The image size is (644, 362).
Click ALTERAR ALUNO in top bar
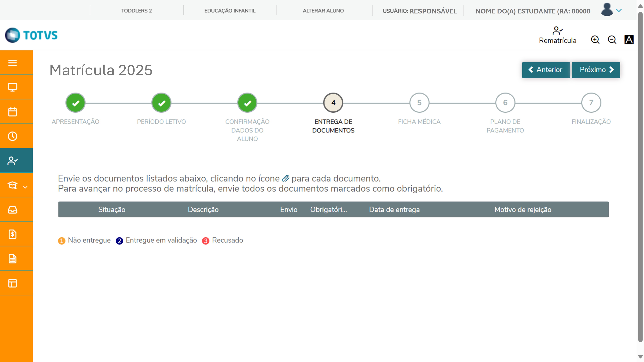pyautogui.click(x=323, y=11)
